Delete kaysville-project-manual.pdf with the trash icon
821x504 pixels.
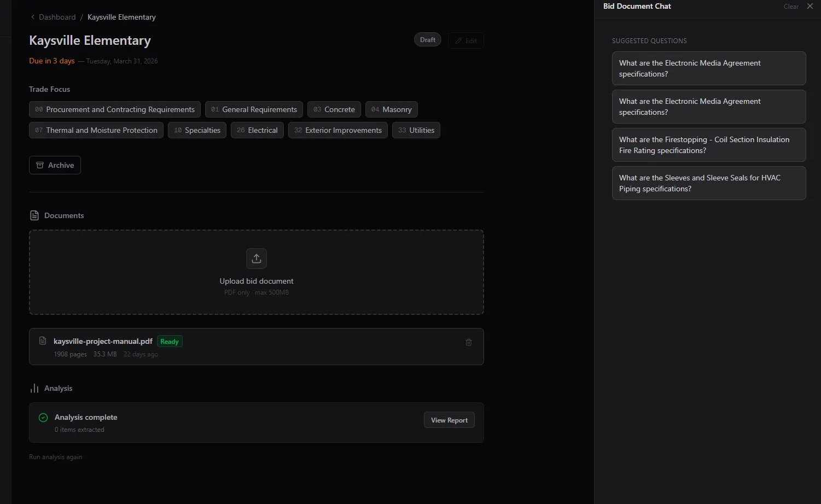(x=468, y=342)
